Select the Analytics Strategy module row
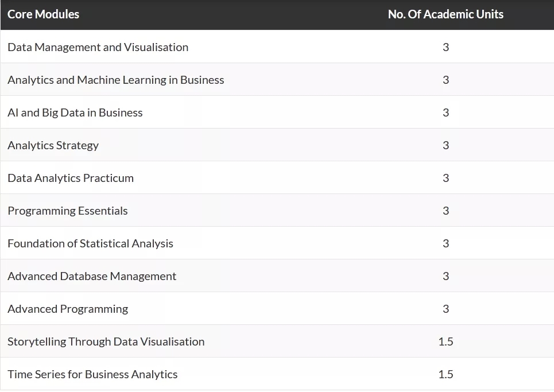 (x=277, y=145)
